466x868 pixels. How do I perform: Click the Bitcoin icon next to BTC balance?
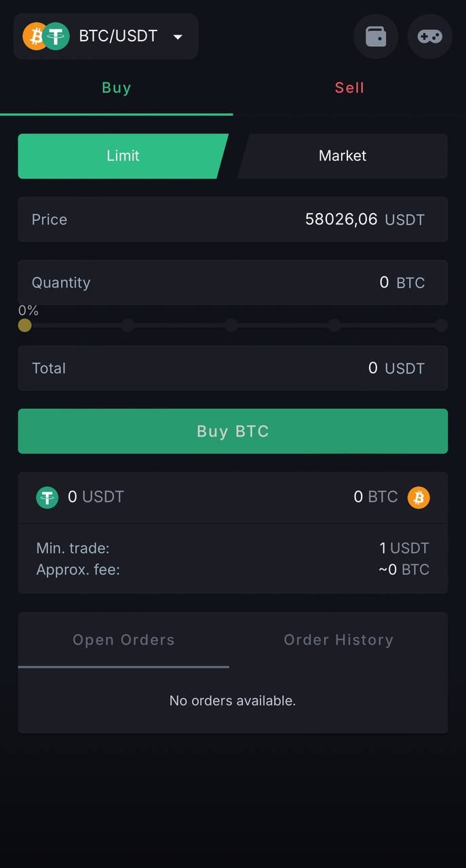coord(419,497)
